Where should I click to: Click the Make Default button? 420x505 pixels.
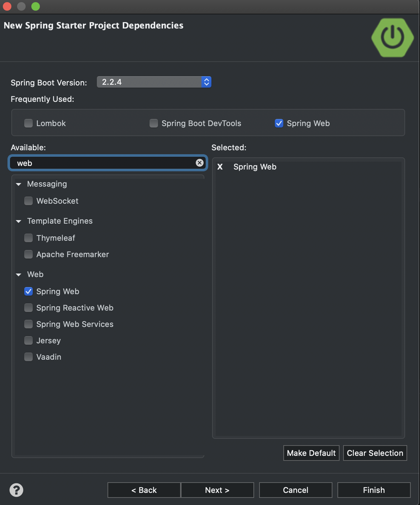(311, 453)
